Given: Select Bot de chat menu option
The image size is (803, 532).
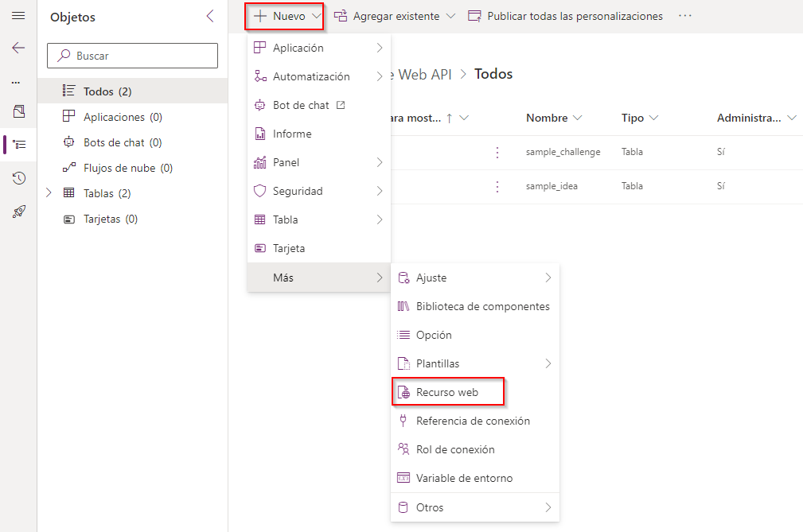Looking at the screenshot, I should click(x=301, y=105).
